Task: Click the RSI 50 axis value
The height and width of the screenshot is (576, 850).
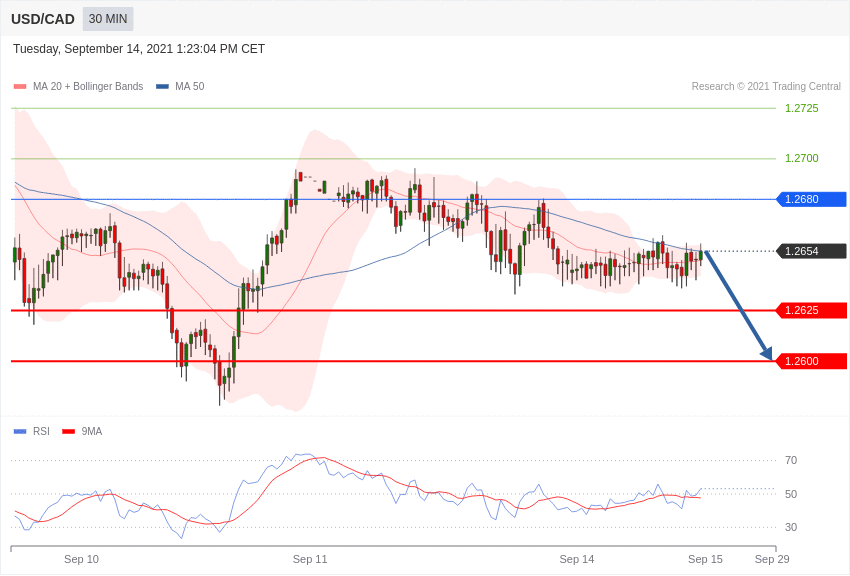Action: pos(791,494)
